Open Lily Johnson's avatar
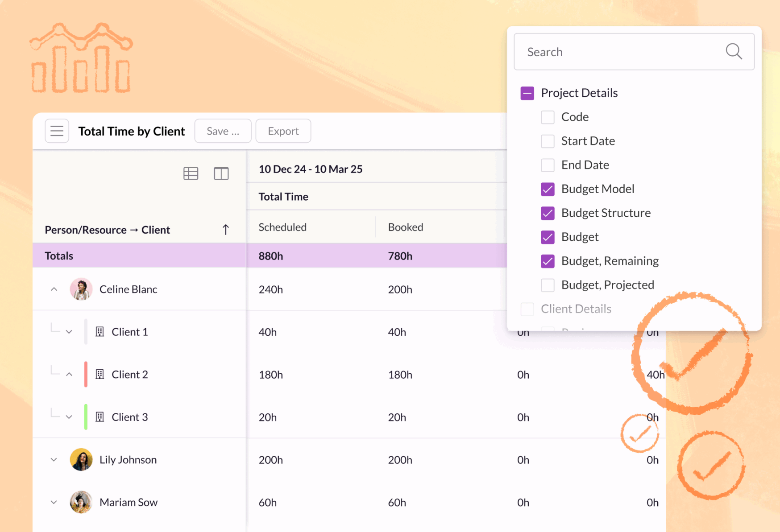780x532 pixels. (81, 460)
